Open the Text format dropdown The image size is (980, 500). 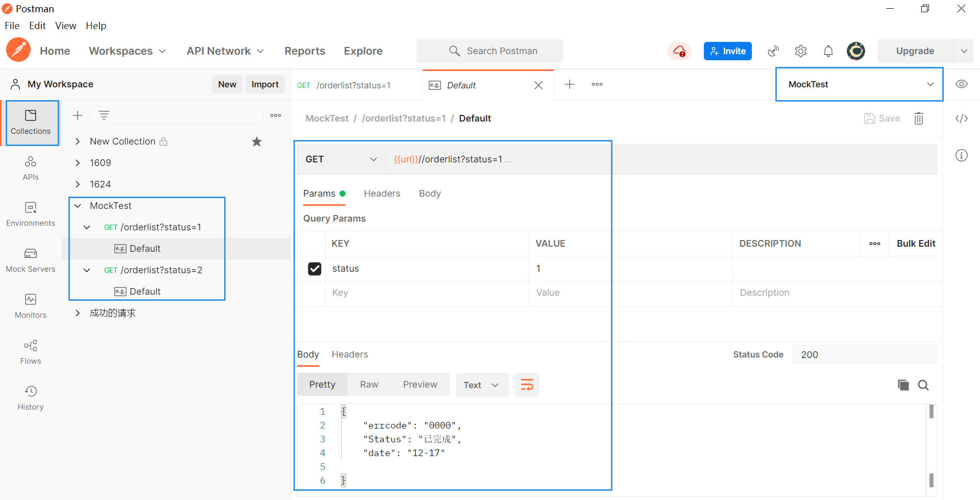click(x=482, y=385)
